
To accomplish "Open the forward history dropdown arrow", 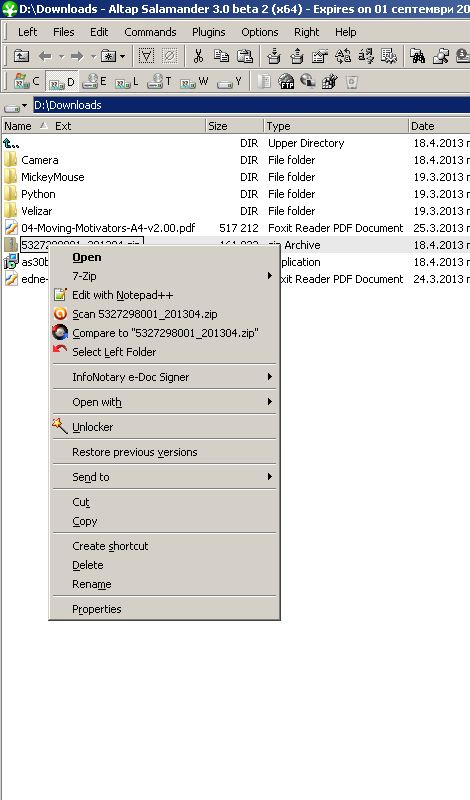I will (x=93, y=56).
